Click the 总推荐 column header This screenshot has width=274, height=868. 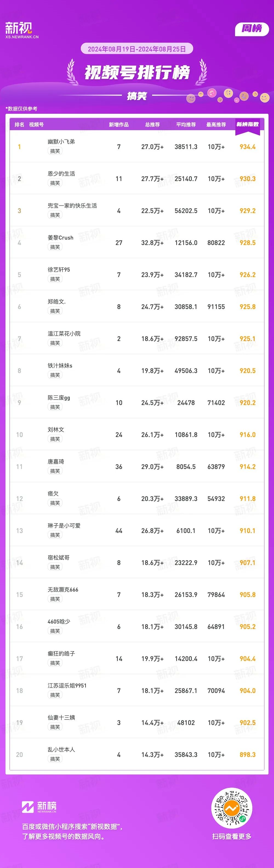153,125
